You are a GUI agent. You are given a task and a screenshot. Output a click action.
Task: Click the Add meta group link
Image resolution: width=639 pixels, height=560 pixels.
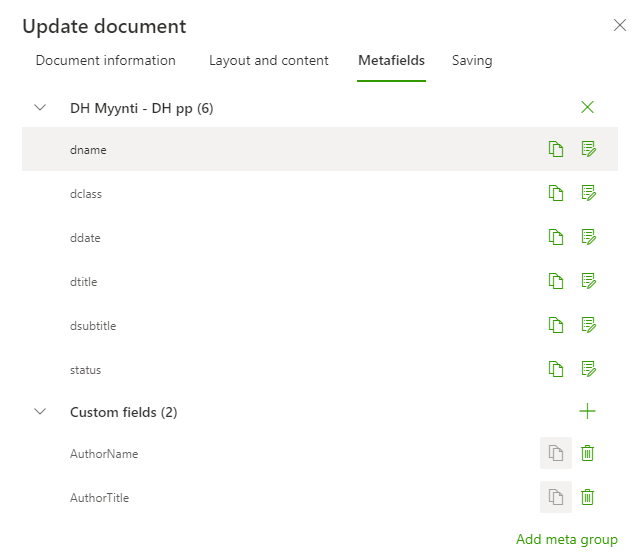tap(566, 539)
